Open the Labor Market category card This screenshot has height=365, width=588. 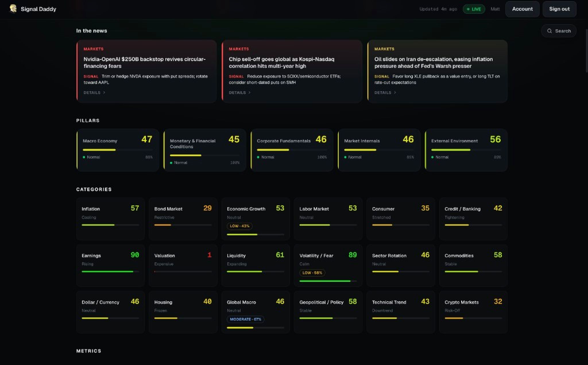coord(328,219)
